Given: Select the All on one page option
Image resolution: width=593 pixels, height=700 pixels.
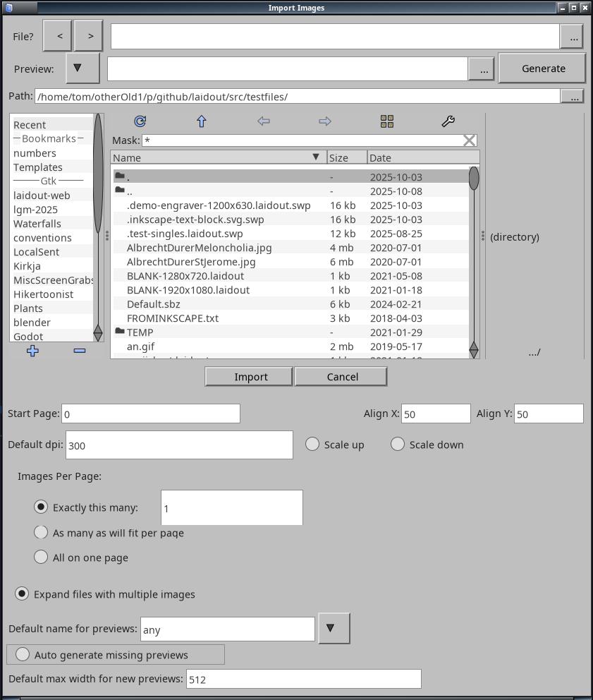Looking at the screenshot, I should pos(41,557).
